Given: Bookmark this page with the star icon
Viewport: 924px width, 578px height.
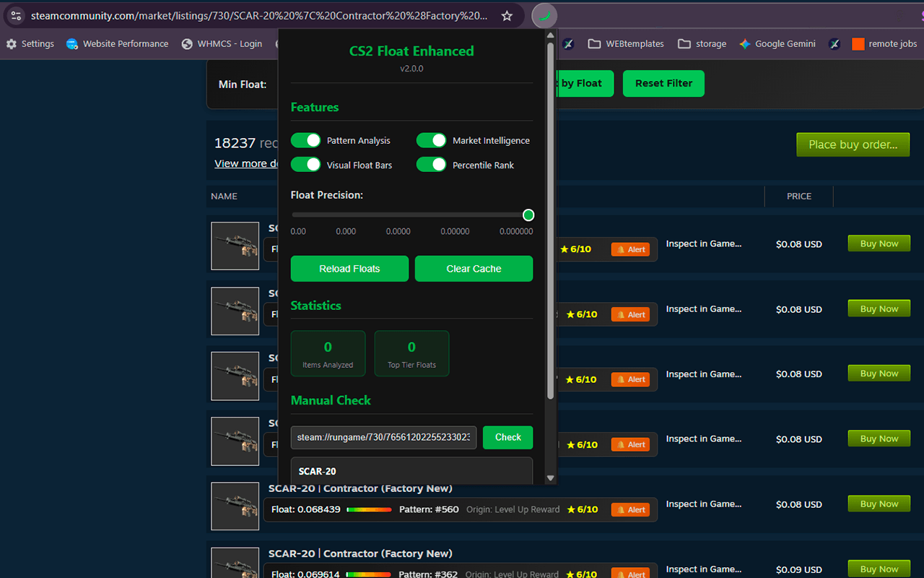Looking at the screenshot, I should coord(507,16).
